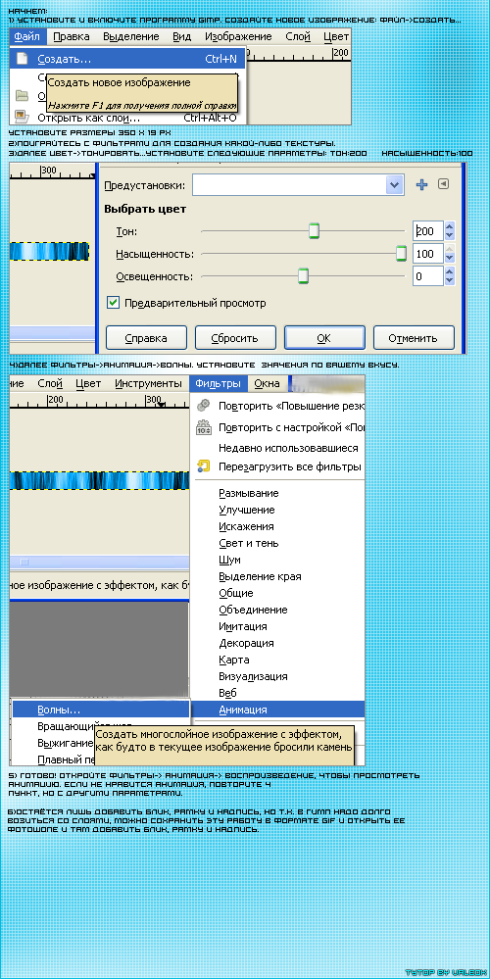Click the folder icon in the Файл menu
Image resolution: width=490 pixels, height=980 pixels.
point(22,96)
